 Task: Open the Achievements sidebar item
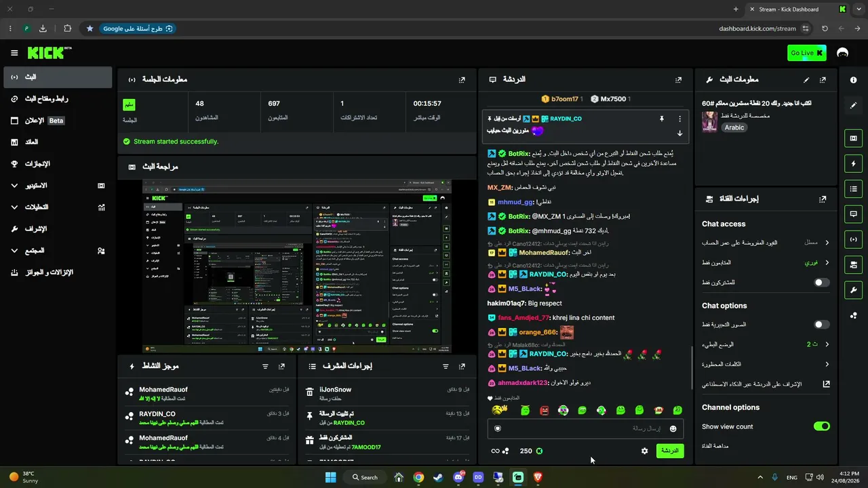point(57,164)
